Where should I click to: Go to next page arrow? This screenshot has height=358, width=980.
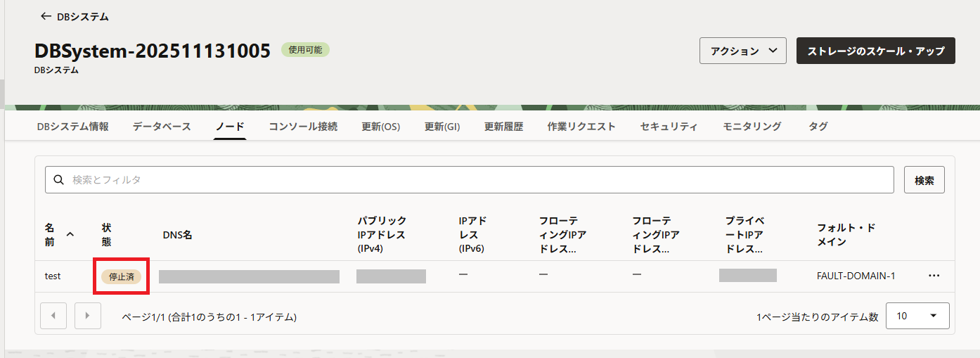[88, 316]
